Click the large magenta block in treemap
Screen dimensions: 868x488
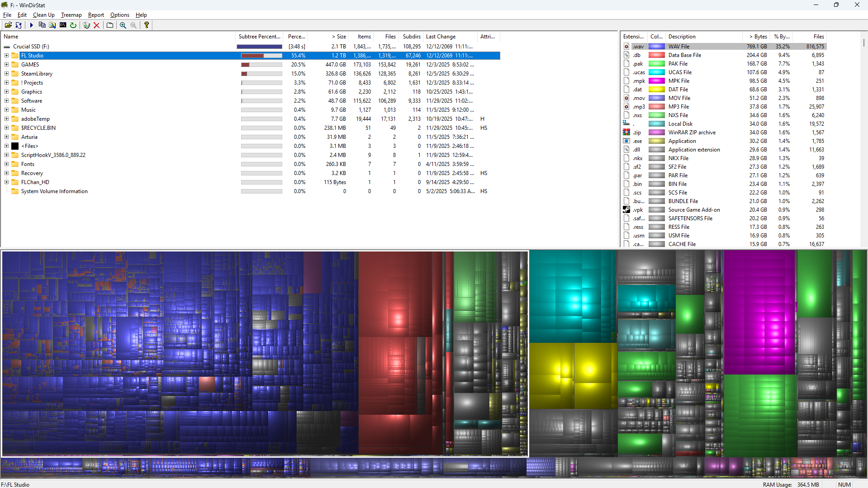[759, 312]
